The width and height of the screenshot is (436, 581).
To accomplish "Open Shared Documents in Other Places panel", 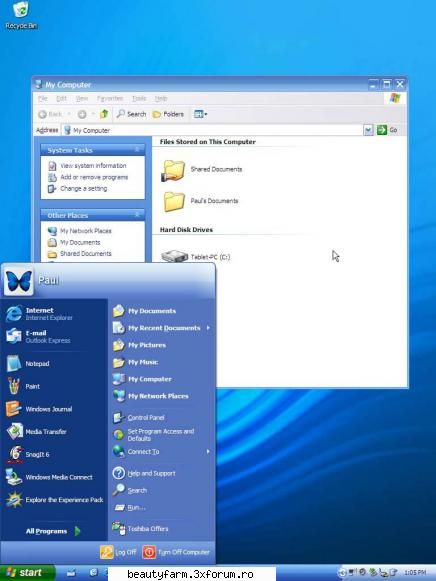I will pos(80,254).
